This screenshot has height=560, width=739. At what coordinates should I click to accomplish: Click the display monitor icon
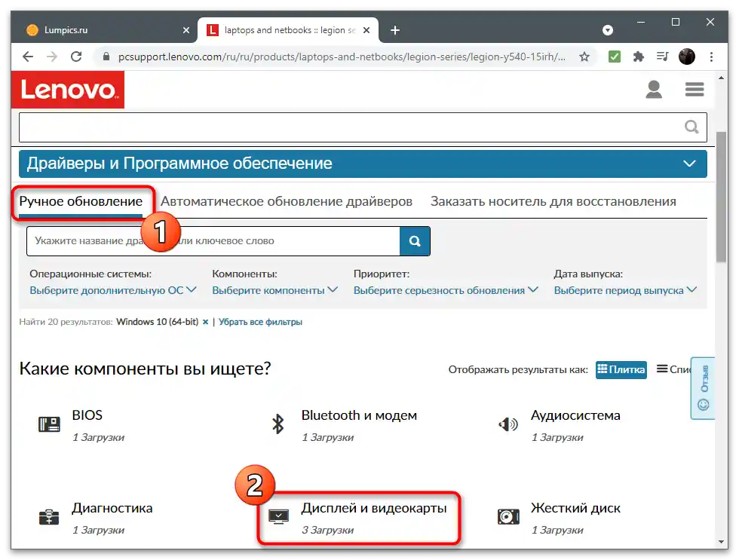[x=278, y=517]
